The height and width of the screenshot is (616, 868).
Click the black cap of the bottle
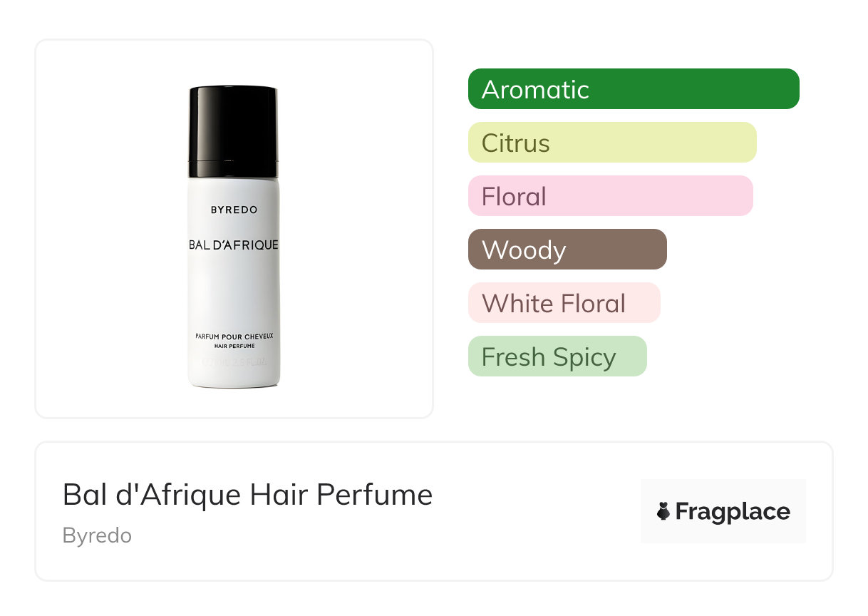[x=233, y=132]
